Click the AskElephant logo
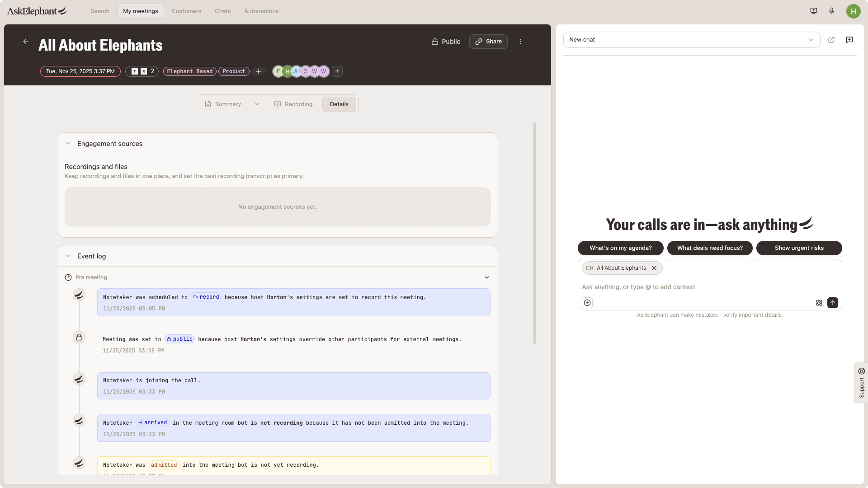 [x=37, y=11]
